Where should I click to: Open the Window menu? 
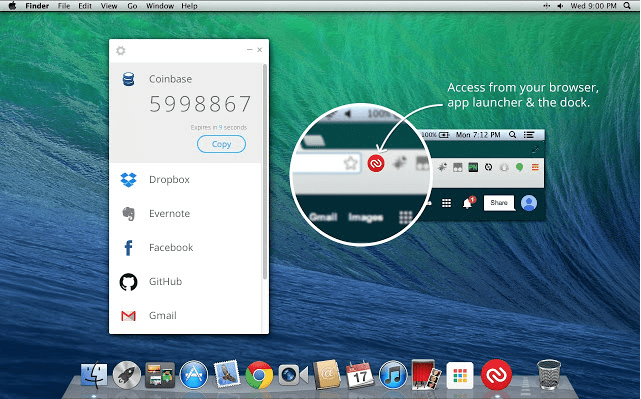point(159,6)
